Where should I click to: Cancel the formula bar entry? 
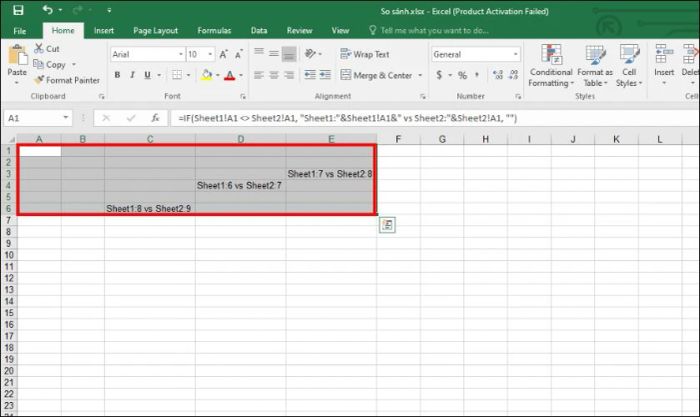click(x=106, y=118)
